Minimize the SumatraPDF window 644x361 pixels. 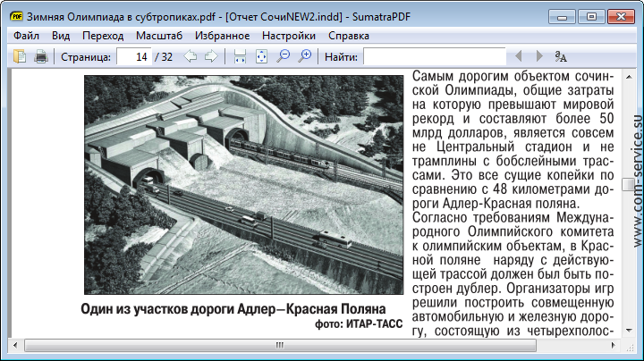coord(562,17)
